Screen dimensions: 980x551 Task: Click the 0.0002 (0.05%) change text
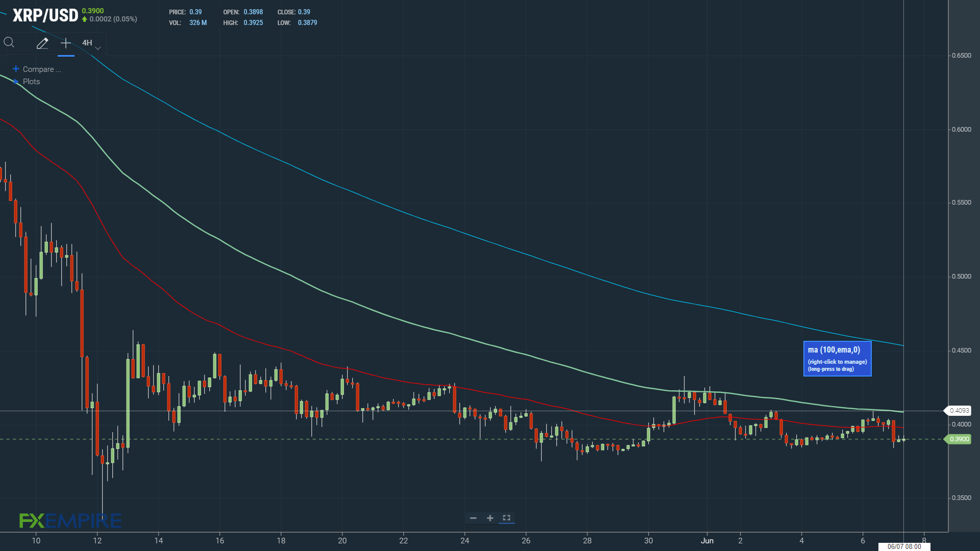[x=113, y=19]
